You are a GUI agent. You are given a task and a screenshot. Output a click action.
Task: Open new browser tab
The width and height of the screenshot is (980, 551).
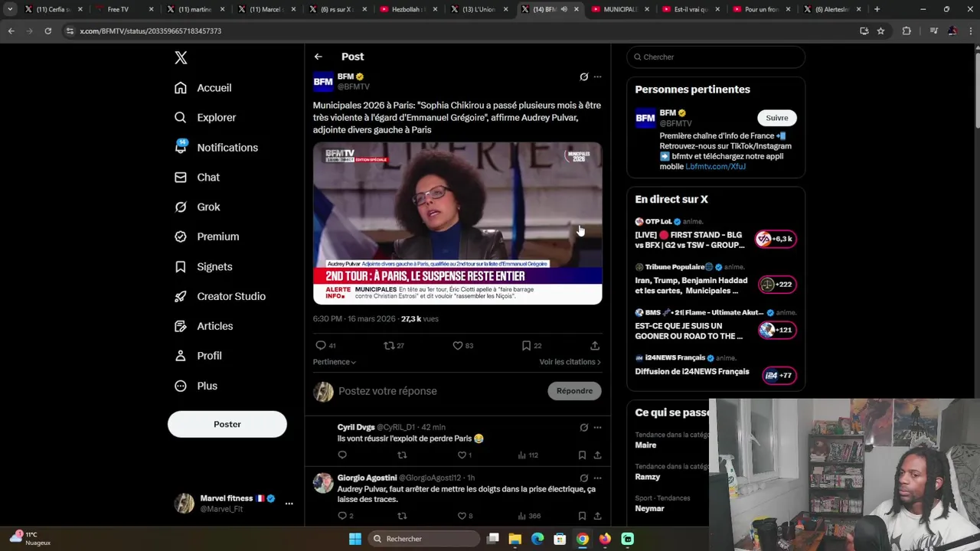coord(877,9)
